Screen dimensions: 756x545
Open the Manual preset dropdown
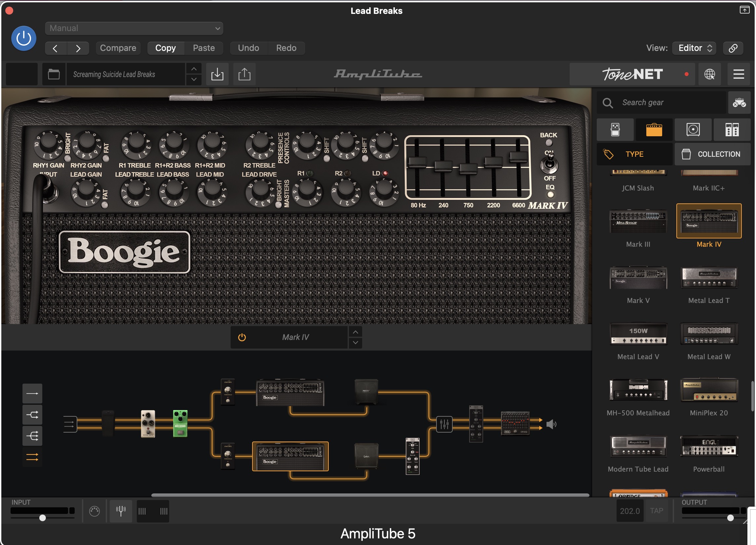tap(134, 28)
